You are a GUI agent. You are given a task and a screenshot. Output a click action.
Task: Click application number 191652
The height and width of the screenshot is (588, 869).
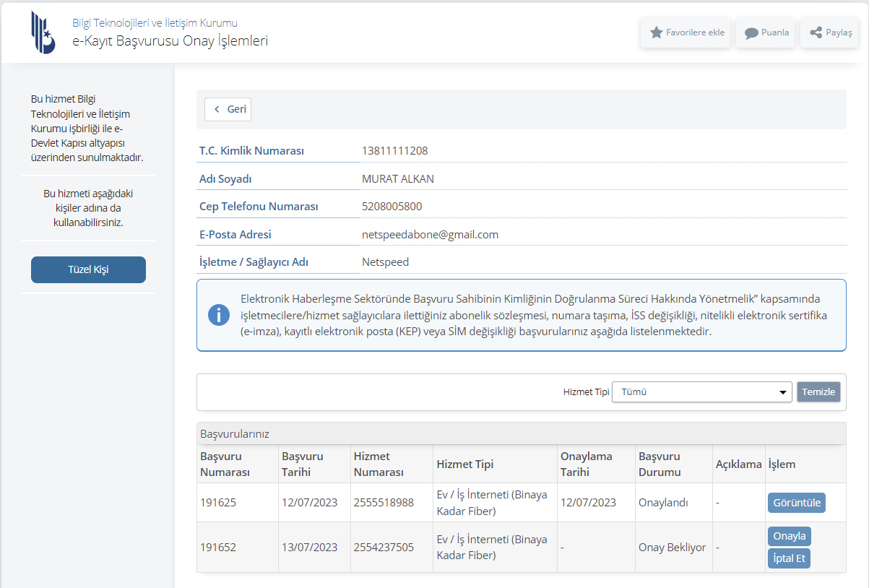(218, 548)
